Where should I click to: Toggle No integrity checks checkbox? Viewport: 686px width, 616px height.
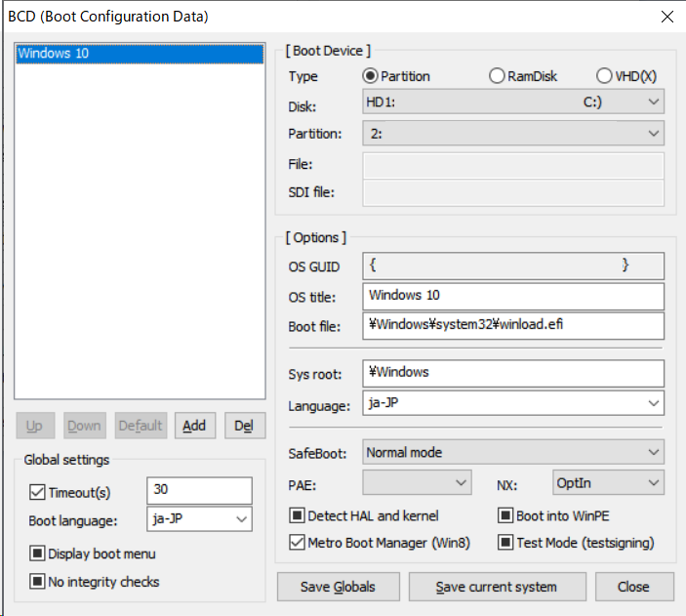pos(38,582)
